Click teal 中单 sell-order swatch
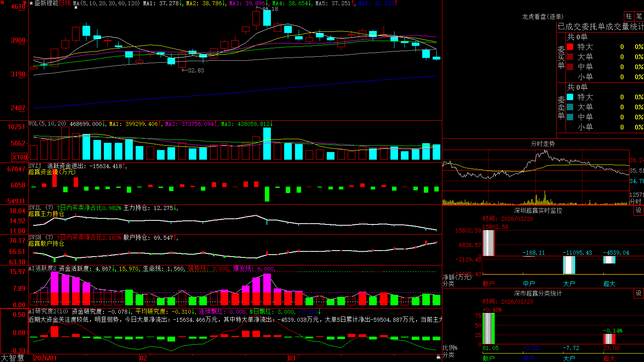 570,117
